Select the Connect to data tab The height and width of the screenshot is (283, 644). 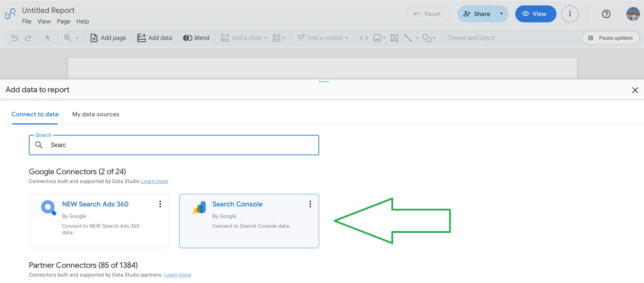[x=35, y=114]
